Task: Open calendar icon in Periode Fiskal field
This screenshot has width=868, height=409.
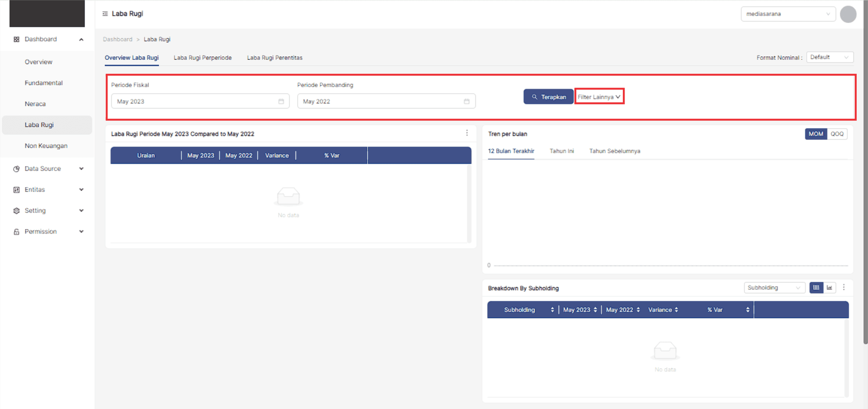Action: tap(281, 102)
